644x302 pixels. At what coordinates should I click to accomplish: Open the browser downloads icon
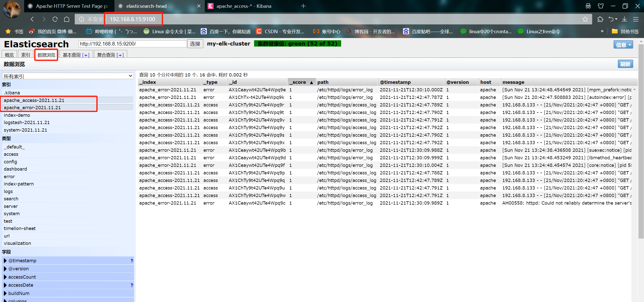(x=624, y=19)
